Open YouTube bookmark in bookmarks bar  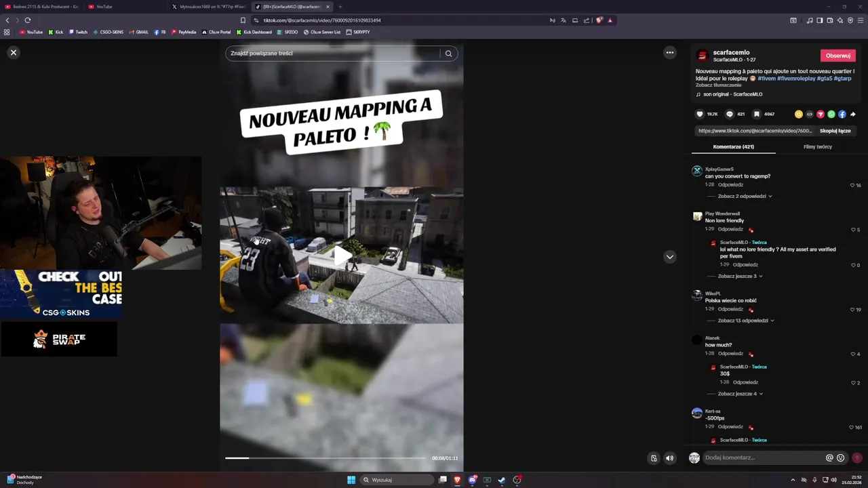pyautogui.click(x=31, y=32)
